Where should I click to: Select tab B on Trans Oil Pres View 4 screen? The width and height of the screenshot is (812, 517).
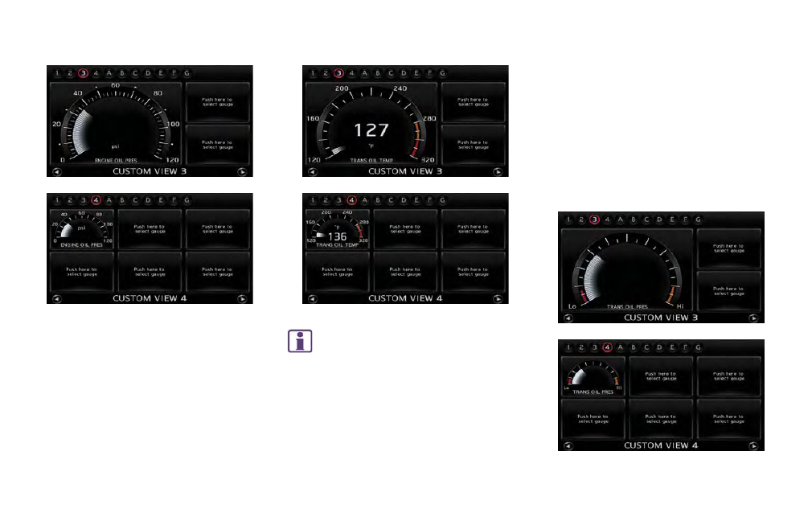[633, 347]
